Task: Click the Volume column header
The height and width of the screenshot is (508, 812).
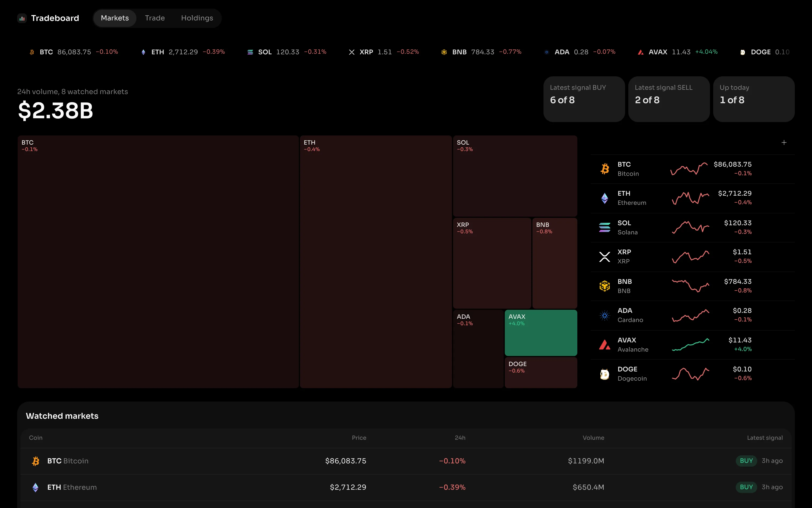Action: click(593, 438)
